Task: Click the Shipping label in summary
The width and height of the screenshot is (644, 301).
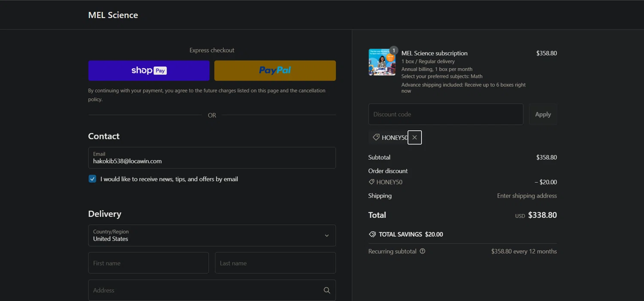Action: (380, 196)
